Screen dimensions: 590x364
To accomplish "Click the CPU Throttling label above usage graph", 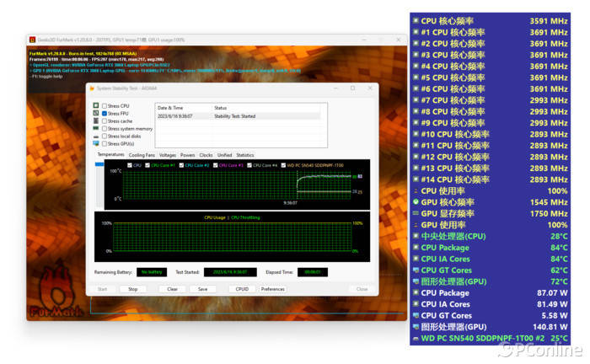I will pyautogui.click(x=245, y=217).
